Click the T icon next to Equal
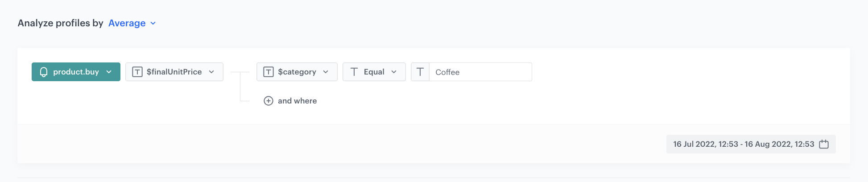 pyautogui.click(x=354, y=72)
